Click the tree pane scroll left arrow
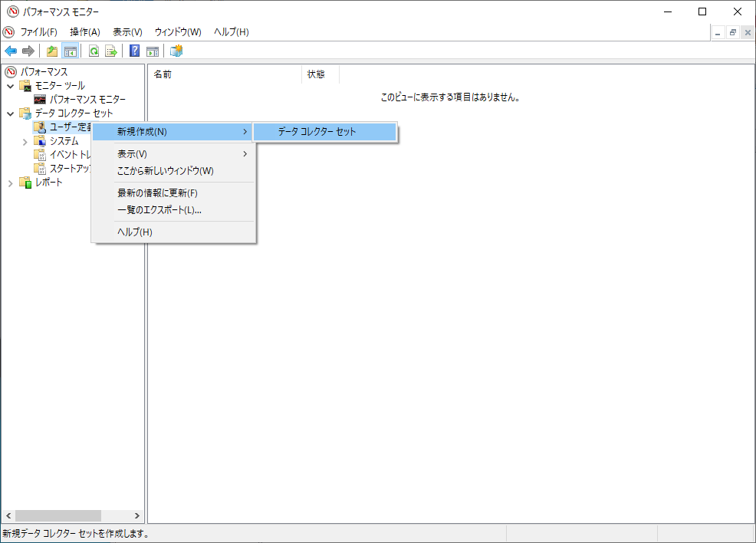The image size is (756, 543). coord(8,515)
